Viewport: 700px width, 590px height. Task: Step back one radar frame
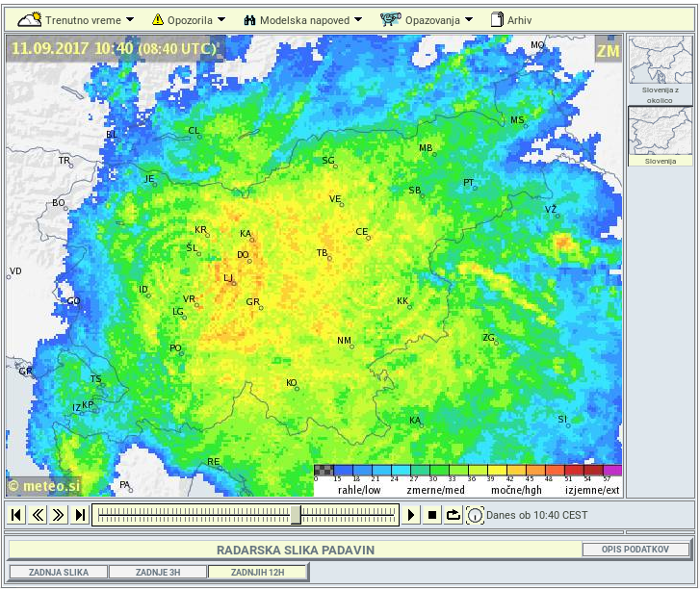pos(38,515)
